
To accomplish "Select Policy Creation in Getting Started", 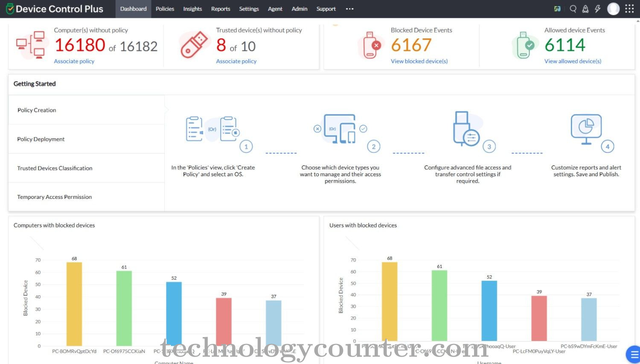I will click(x=86, y=110).
